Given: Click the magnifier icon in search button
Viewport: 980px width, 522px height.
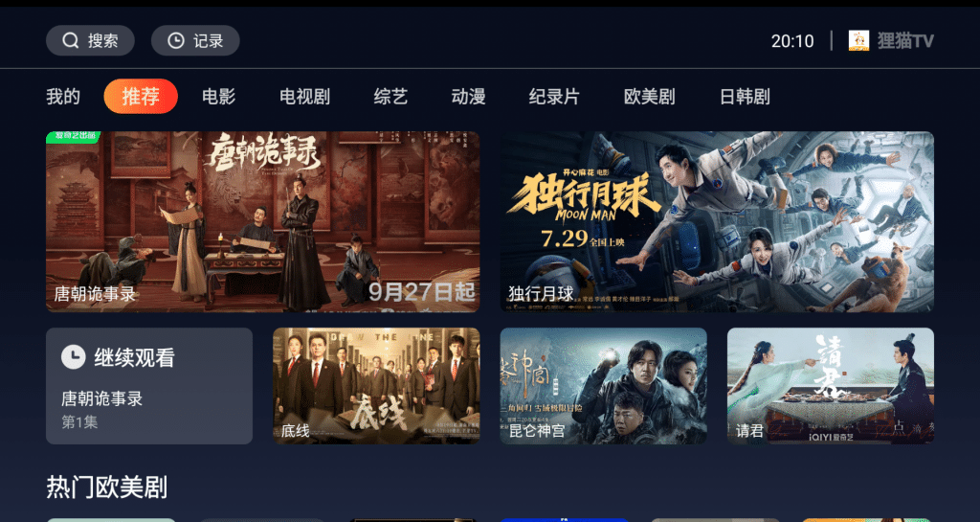Looking at the screenshot, I should click(x=71, y=40).
